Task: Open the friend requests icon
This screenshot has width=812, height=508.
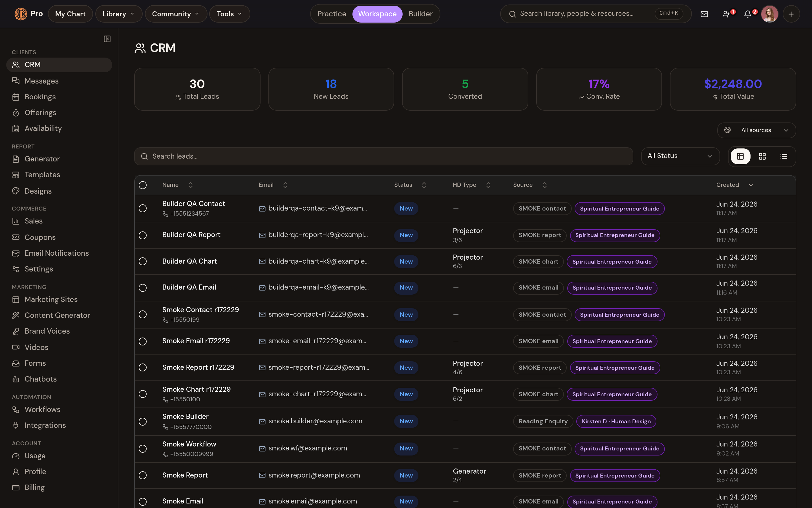Action: [726, 14]
